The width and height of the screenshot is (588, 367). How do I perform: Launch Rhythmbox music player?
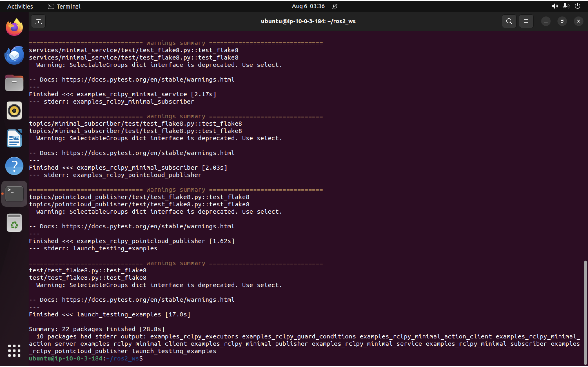tap(14, 111)
